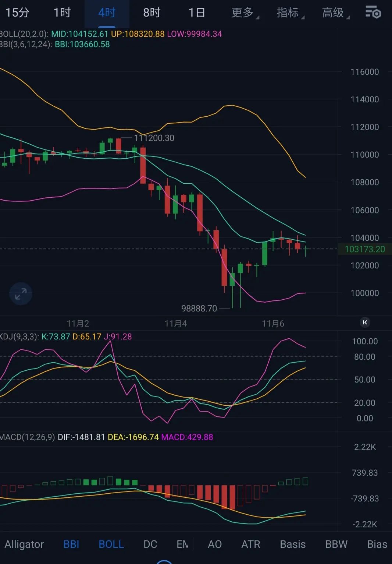Enable the BBW indicator
Image resolution: width=392 pixels, height=564 pixels.
(336, 544)
